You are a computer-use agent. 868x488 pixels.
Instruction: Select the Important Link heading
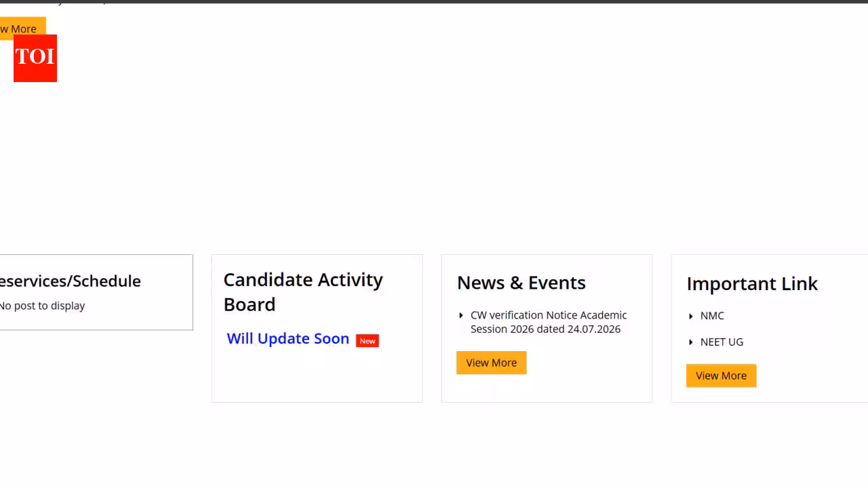tap(752, 283)
